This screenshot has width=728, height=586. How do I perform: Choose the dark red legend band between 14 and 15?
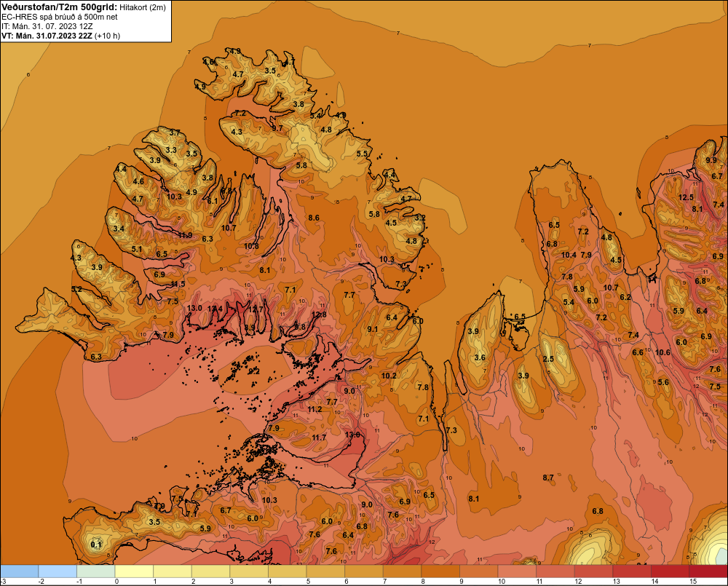(670, 571)
